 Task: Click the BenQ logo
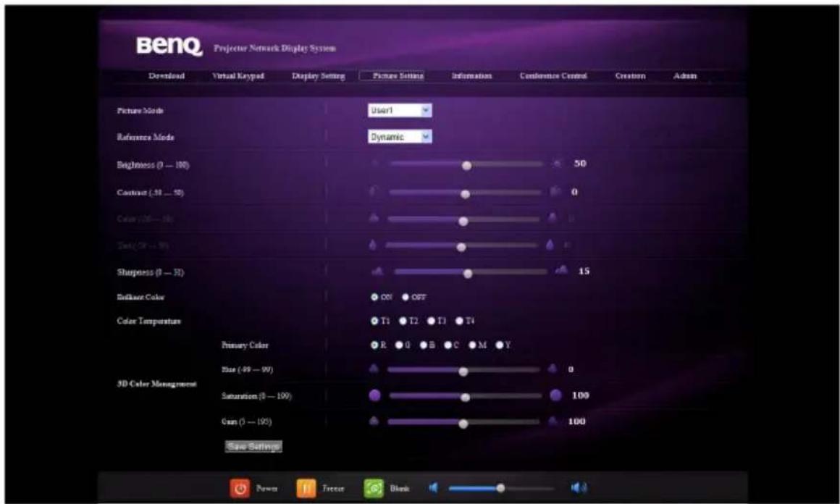pyautogui.click(x=170, y=46)
